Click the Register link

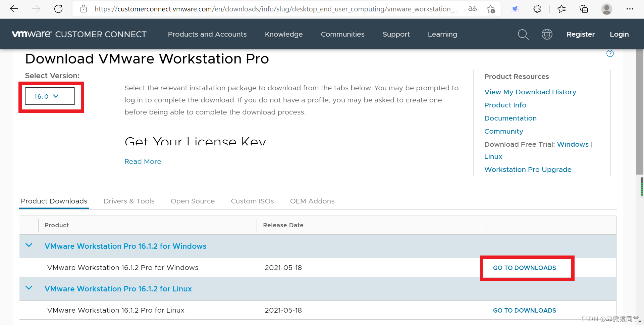pos(581,34)
